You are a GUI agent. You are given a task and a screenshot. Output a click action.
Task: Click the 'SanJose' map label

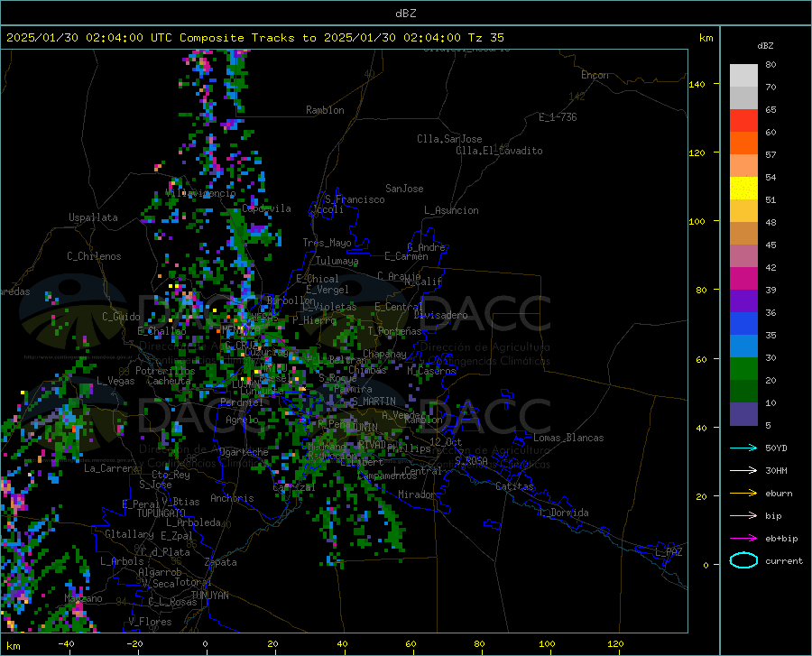pos(404,189)
